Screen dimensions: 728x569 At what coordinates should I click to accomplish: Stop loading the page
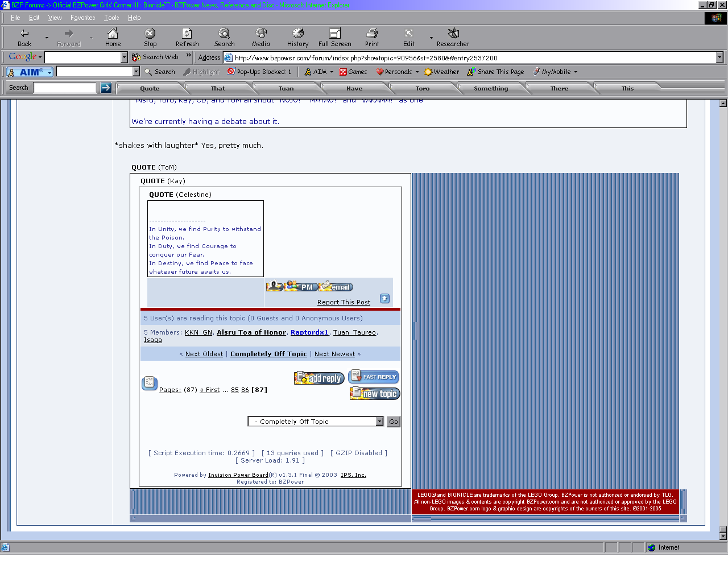(150, 38)
